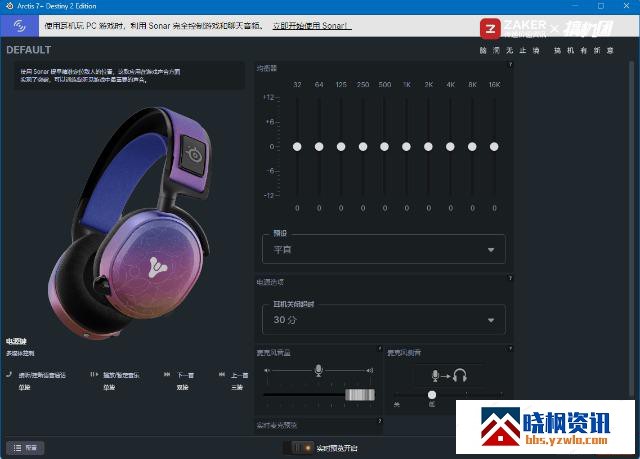Click the 下一首 next track label
Screen dimensions: 640x459
pos(185,375)
